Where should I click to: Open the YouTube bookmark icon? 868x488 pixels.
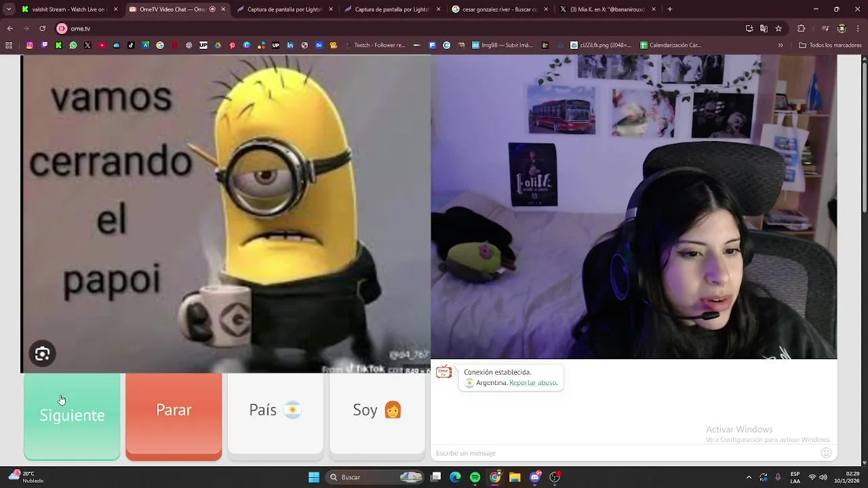pos(102,45)
